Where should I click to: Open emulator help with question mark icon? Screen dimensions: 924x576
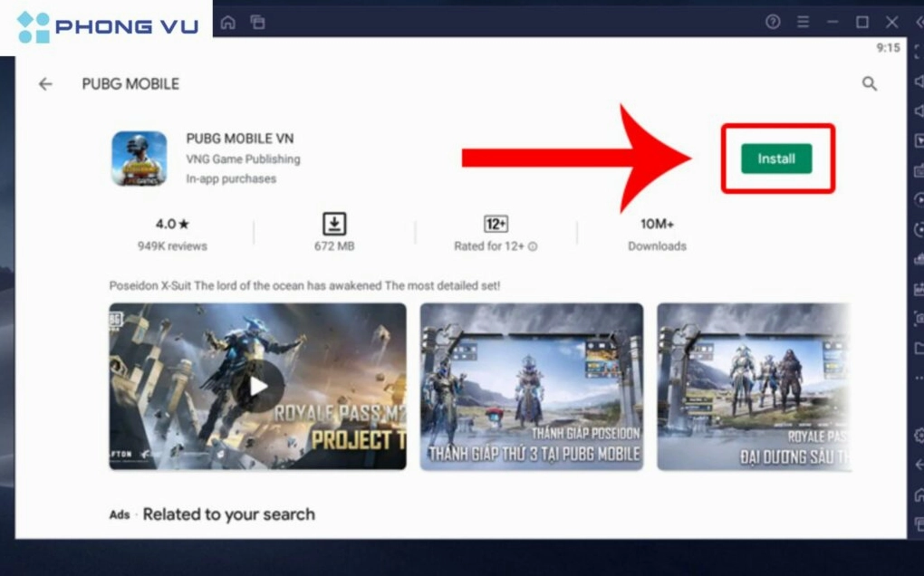click(x=772, y=21)
